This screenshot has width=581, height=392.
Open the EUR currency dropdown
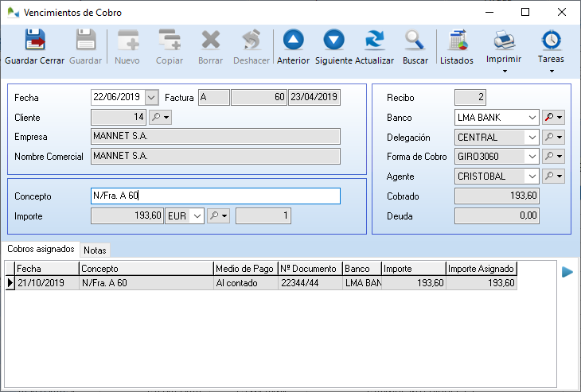(197, 215)
